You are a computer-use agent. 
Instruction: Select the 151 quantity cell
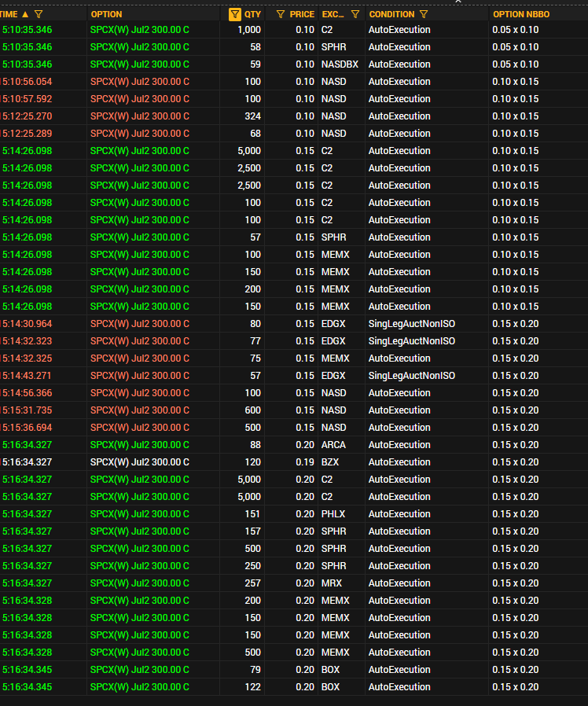coord(252,514)
